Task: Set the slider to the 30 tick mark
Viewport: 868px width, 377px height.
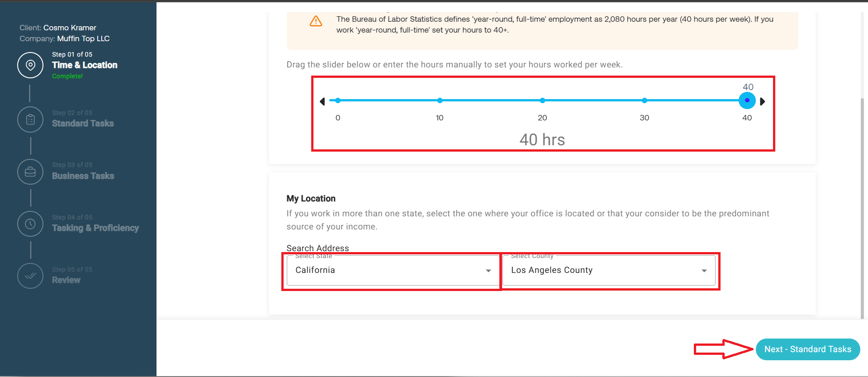Action: pyautogui.click(x=645, y=100)
